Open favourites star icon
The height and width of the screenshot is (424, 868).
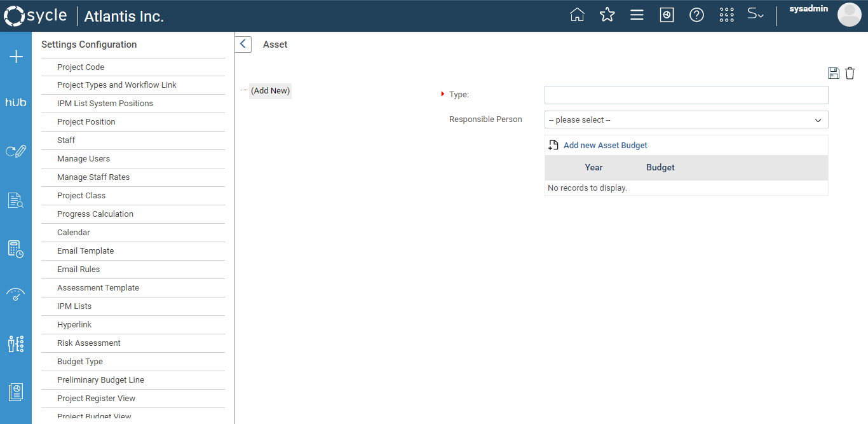[x=607, y=15]
